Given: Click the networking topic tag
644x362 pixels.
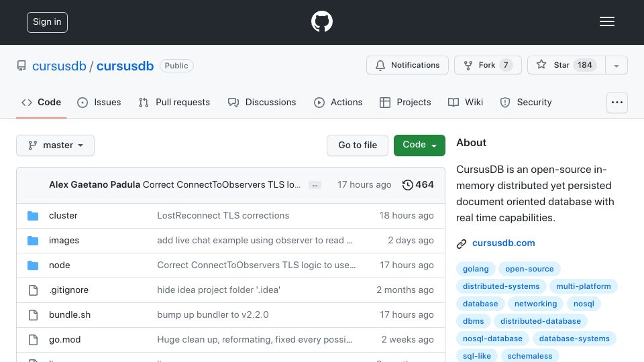Looking at the screenshot, I should 535,304.
